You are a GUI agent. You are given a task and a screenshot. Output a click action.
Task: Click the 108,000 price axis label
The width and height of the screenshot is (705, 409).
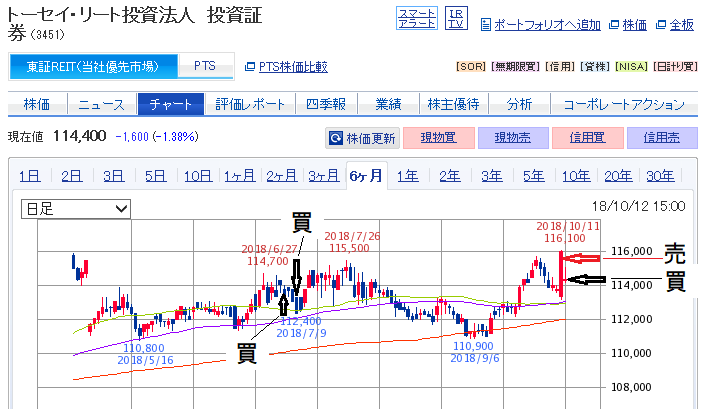(x=631, y=387)
